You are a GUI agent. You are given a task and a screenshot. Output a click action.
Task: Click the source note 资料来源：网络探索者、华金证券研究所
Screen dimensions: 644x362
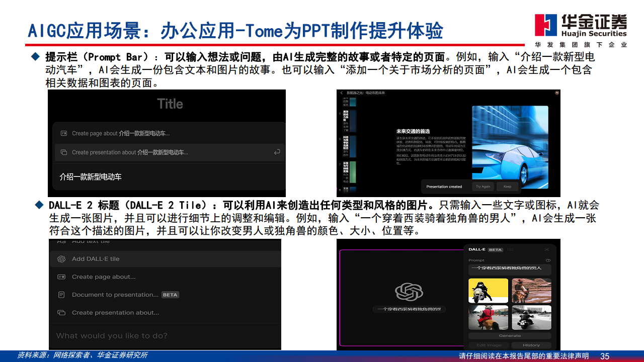[x=83, y=355]
